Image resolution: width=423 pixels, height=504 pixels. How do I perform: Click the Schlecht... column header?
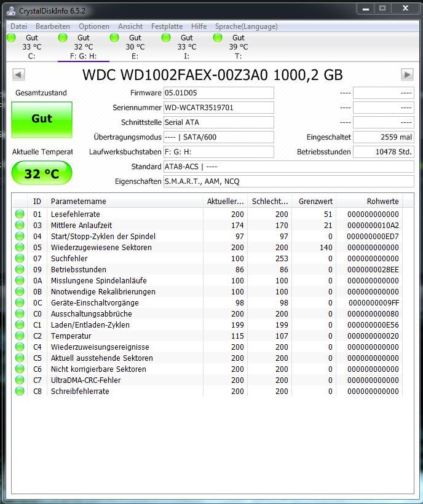(270, 202)
